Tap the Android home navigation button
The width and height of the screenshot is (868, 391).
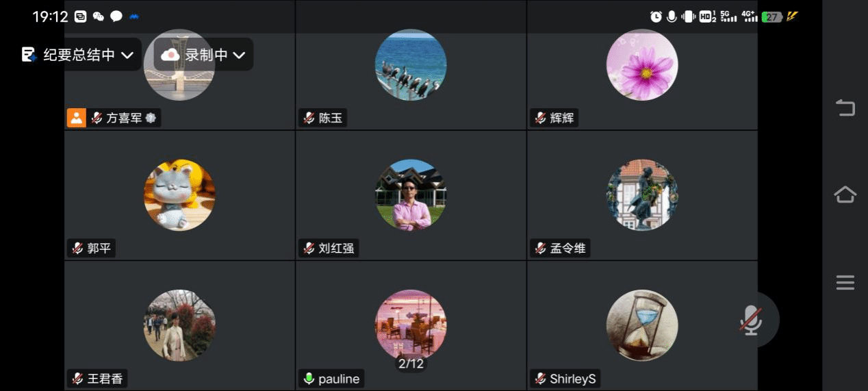[x=845, y=194]
